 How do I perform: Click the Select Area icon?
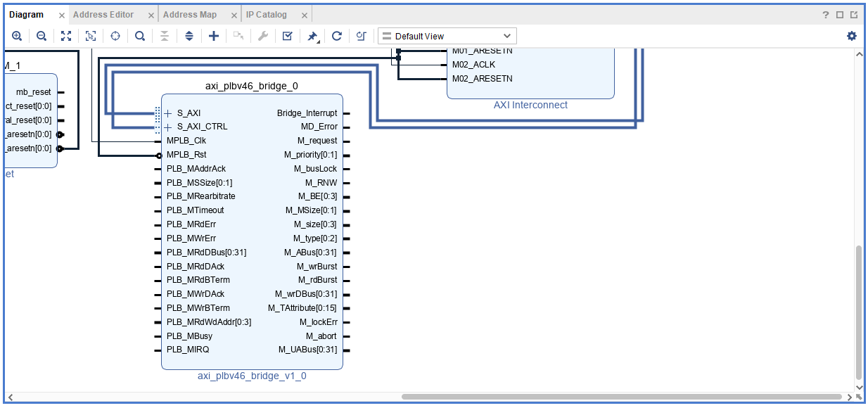pyautogui.click(x=91, y=36)
